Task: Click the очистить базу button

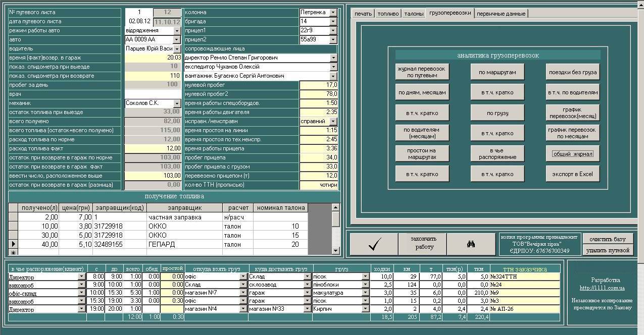Action: (608, 239)
